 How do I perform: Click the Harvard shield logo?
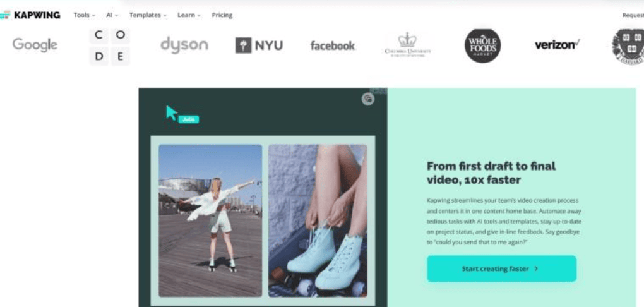point(628,47)
